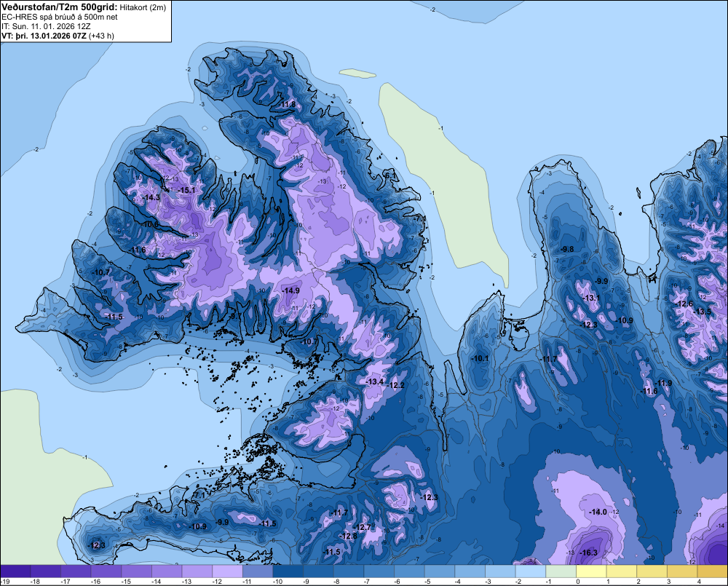This screenshot has height=586, width=728.
Task: Click legend swatch between 3 and 4
Action: [x=683, y=571]
